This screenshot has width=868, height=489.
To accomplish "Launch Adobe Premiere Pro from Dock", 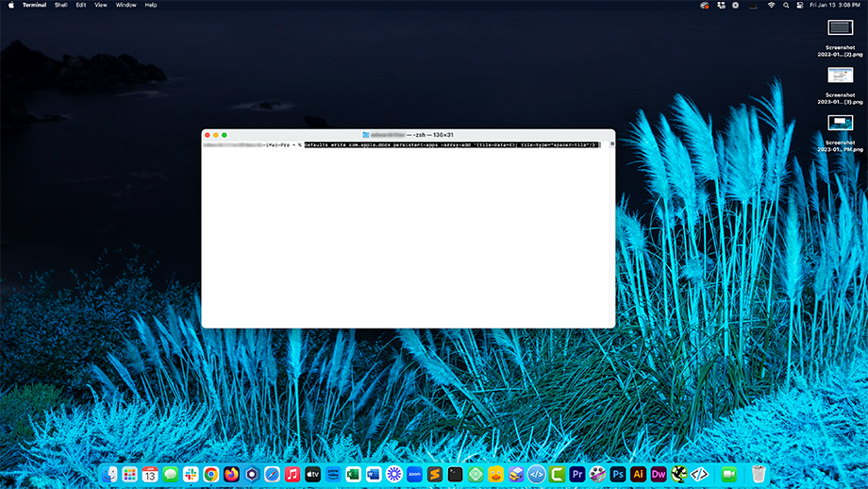I will click(576, 474).
